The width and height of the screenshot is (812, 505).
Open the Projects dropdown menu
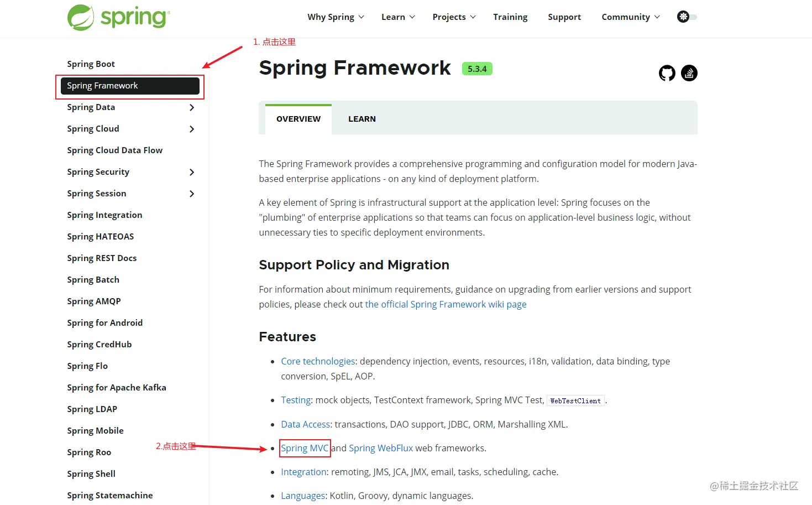[454, 17]
